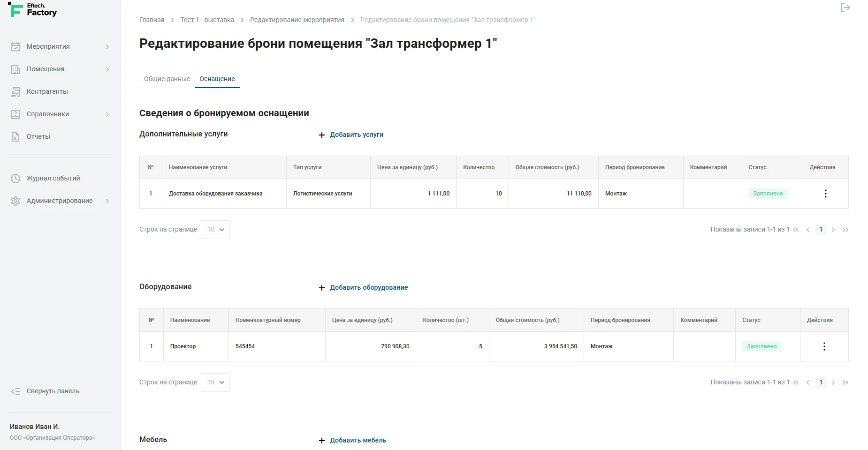Go to next page in services pagination

[833, 230]
